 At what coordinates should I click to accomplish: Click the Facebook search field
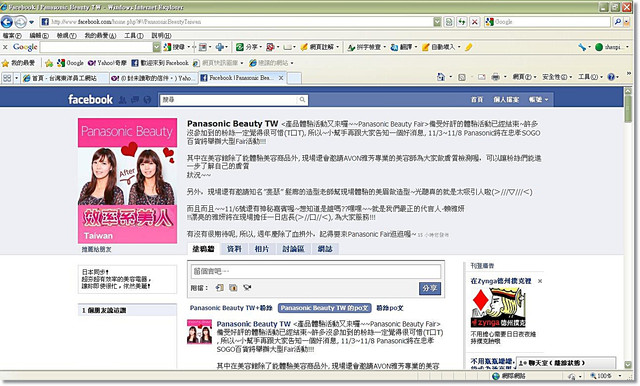pyautogui.click(x=230, y=100)
